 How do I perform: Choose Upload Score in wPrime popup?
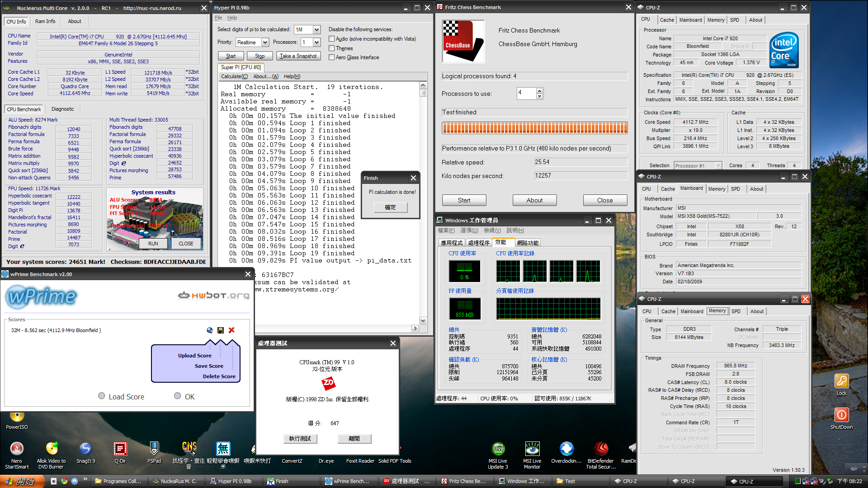click(x=194, y=356)
